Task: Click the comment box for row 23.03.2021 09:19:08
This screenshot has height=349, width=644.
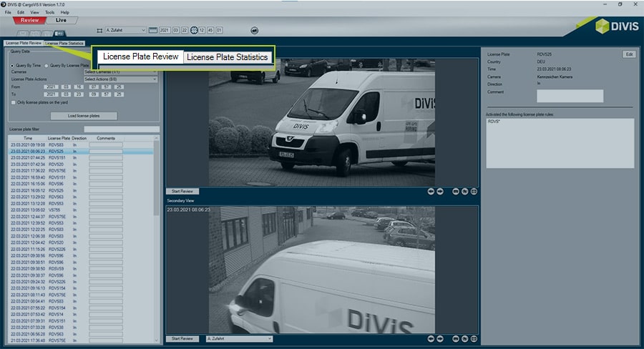Action: click(106, 145)
